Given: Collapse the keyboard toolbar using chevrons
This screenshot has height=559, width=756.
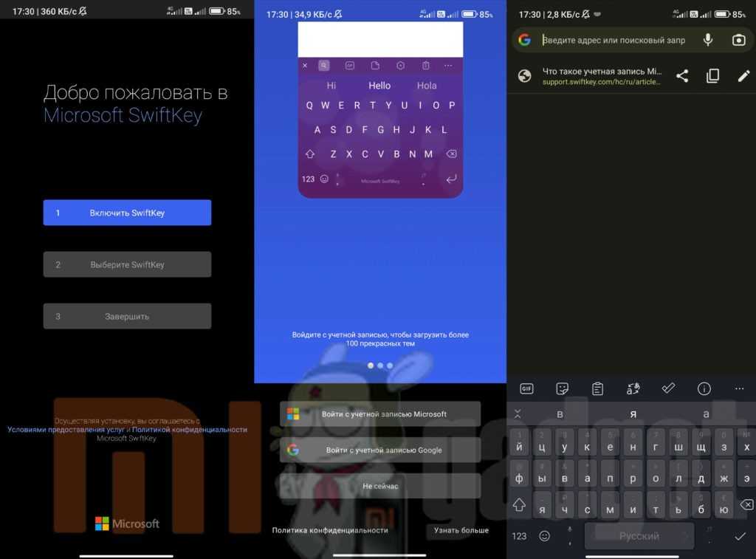Looking at the screenshot, I should coord(518,414).
